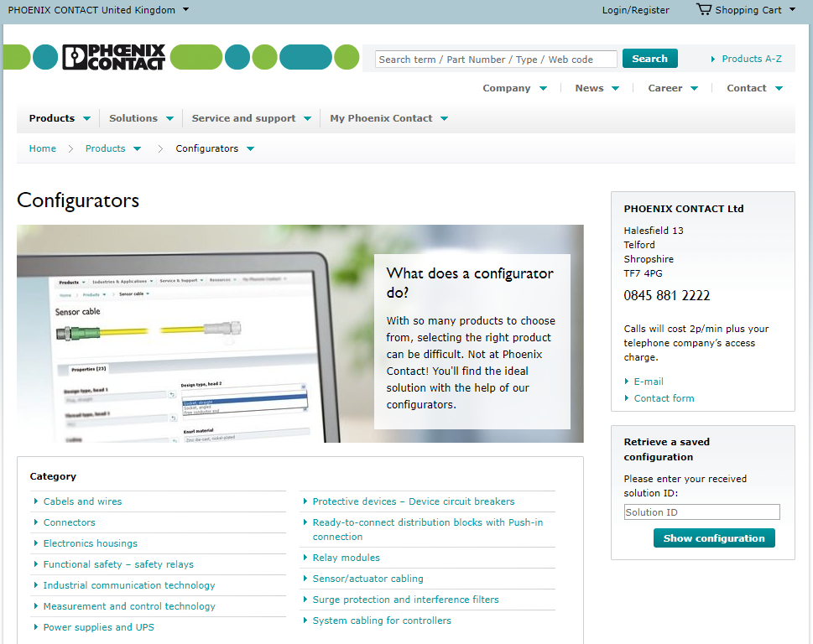Click the Phoenix Contact logo
The image size is (813, 644).
click(114, 57)
